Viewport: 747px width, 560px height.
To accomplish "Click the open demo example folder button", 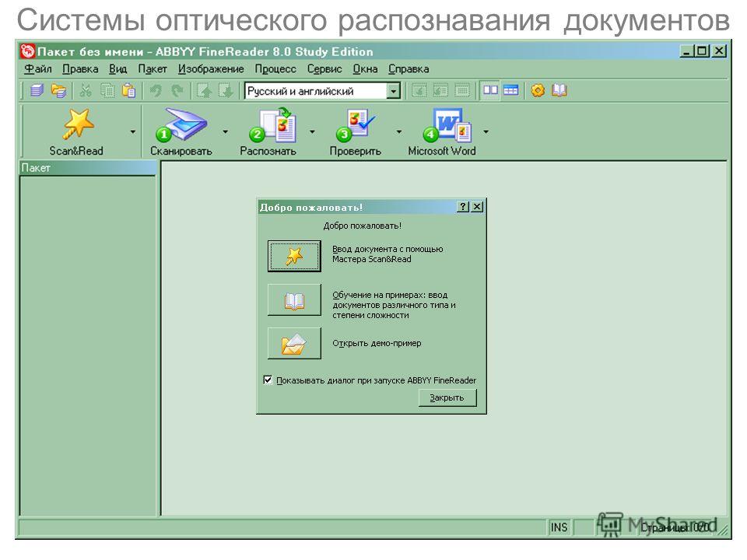I will point(294,343).
